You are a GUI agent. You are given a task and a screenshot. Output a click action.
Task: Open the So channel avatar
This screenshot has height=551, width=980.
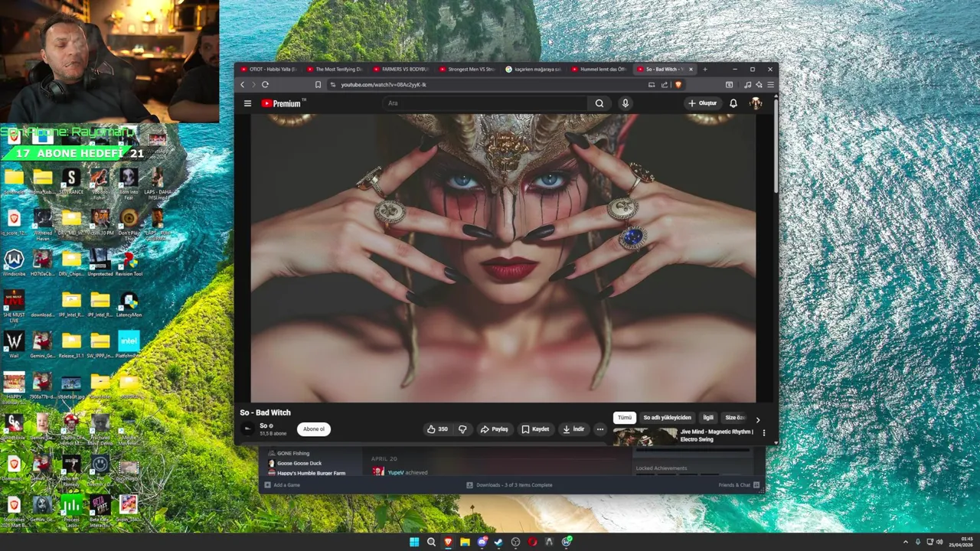pyautogui.click(x=247, y=429)
